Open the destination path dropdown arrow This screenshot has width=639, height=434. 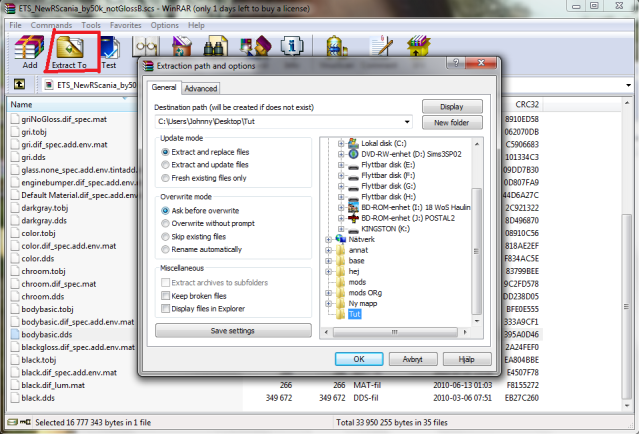(x=406, y=122)
